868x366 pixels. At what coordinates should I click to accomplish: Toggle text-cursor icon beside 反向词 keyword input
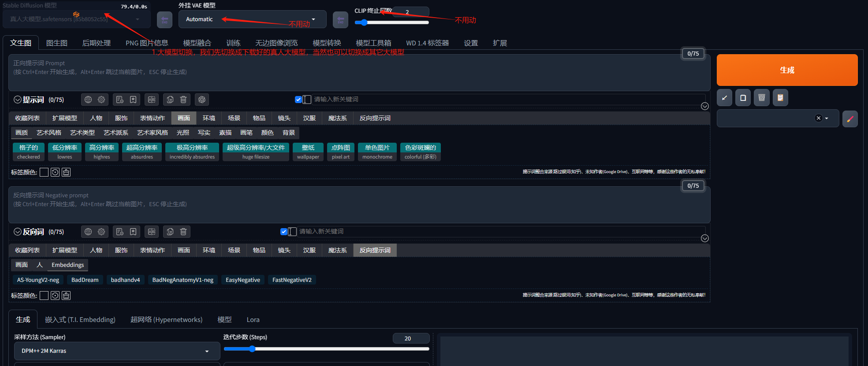[x=292, y=232]
